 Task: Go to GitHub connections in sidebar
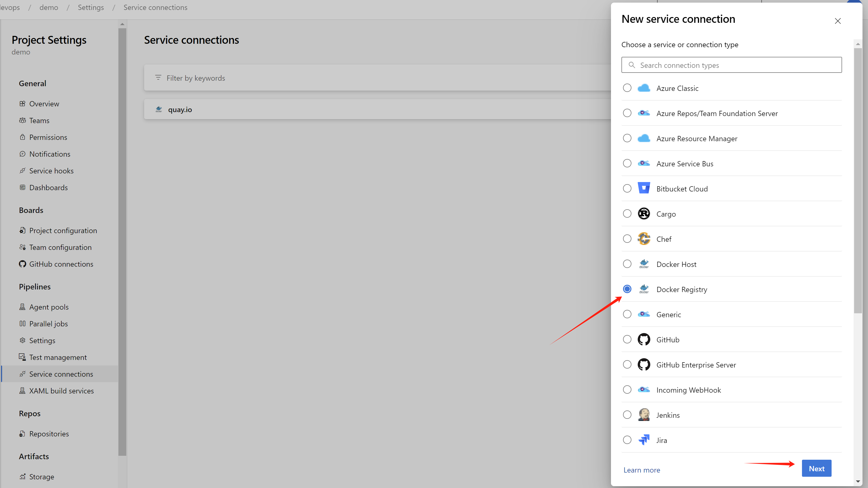(61, 264)
